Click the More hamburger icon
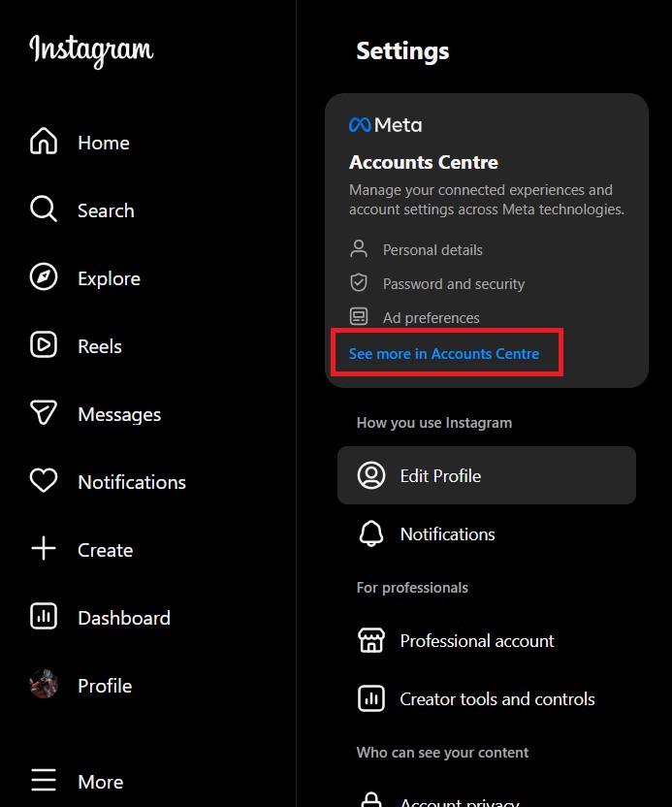Screen dimensions: 672x807 44,780
